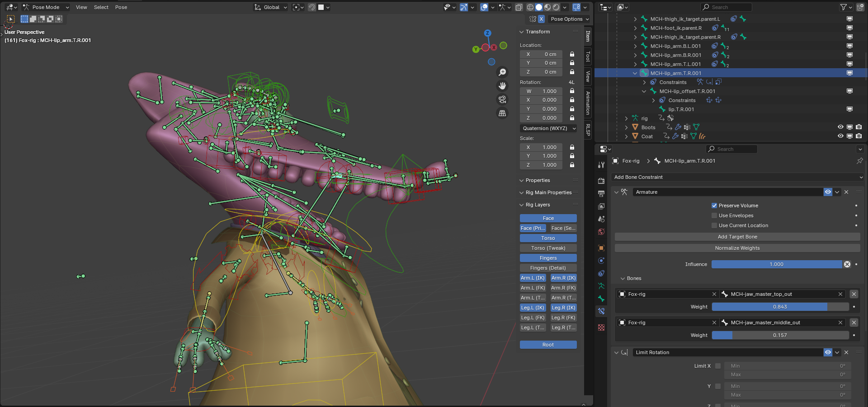The image size is (868, 407).
Task: Open the View Layer properties icon
Action: (x=601, y=206)
